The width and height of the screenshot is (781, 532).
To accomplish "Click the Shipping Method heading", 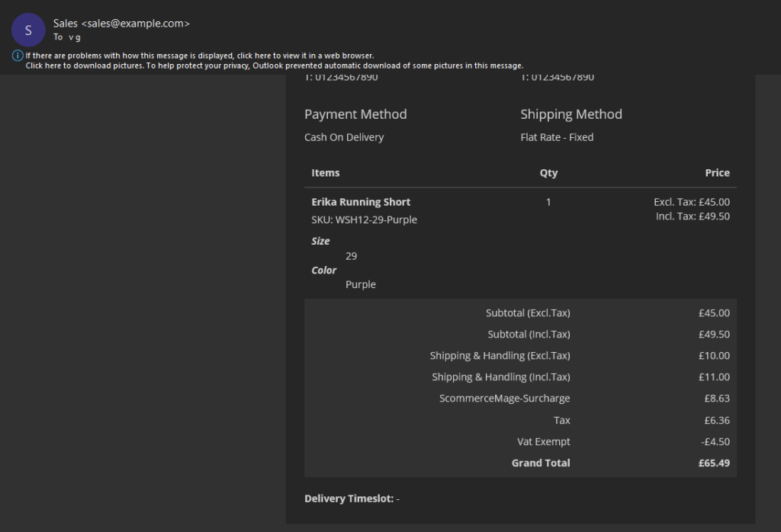I will pos(571,114).
